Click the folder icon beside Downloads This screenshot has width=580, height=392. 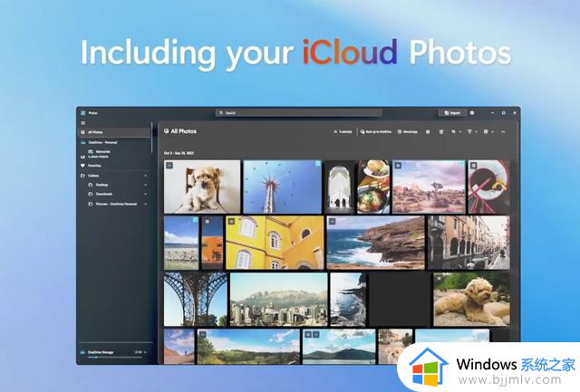[91, 194]
